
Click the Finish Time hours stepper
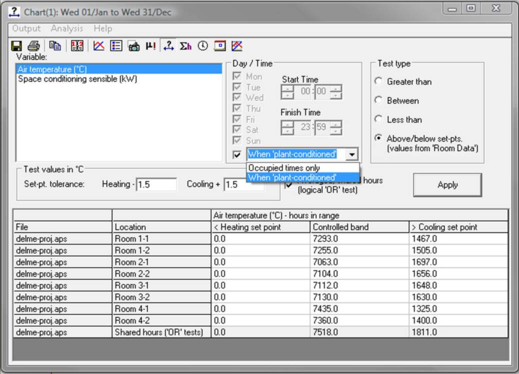pos(287,127)
